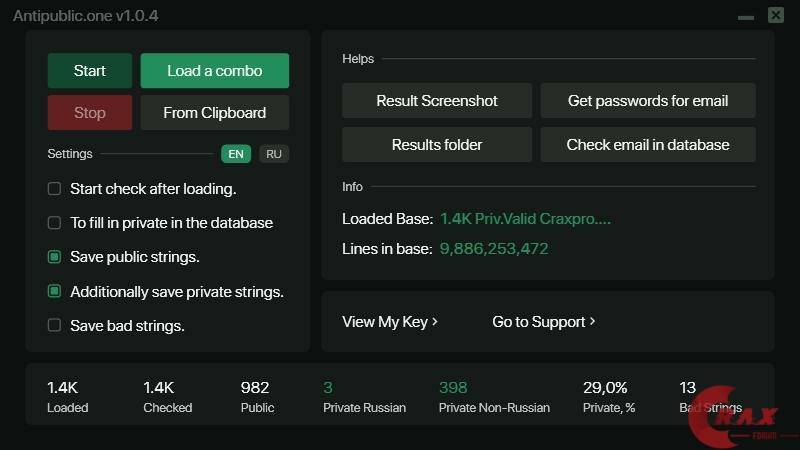
Task: Uncheck Save public strings
Action: [x=54, y=257]
